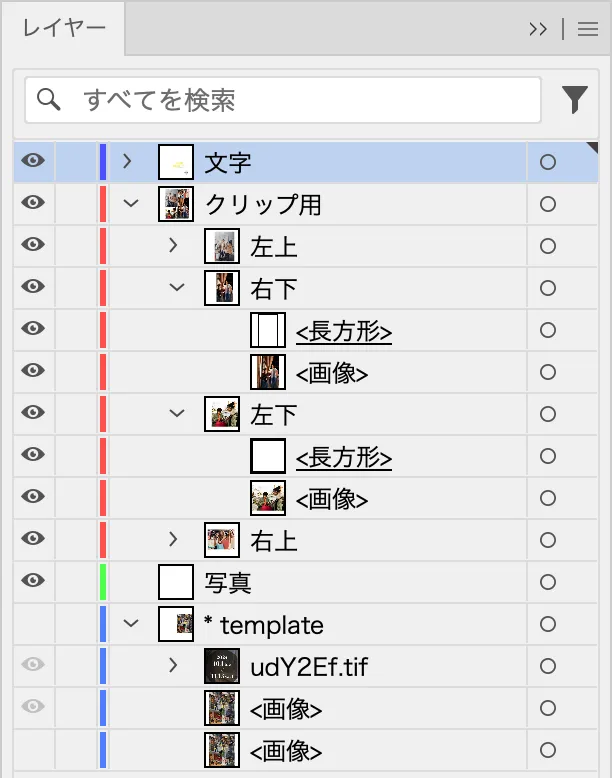Expand the 文字 layer
Screen dimensions: 612x778
click(x=127, y=161)
